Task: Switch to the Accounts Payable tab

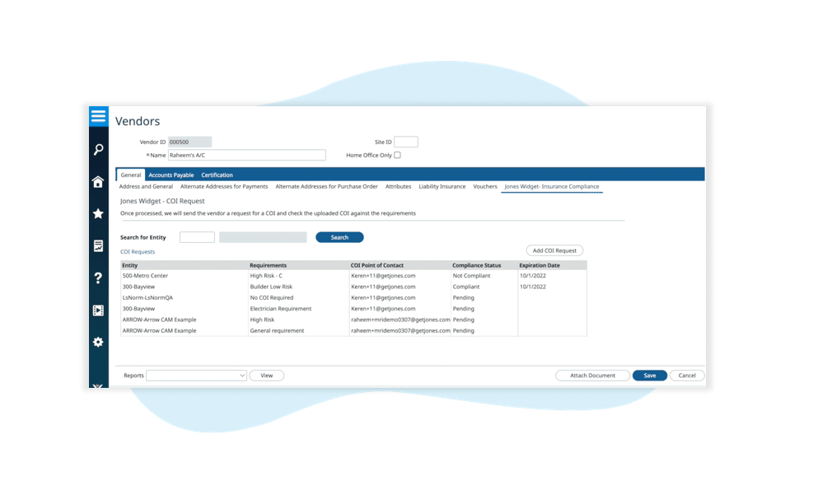Action: pos(171,175)
